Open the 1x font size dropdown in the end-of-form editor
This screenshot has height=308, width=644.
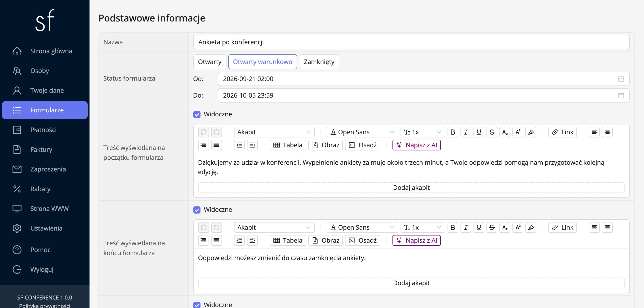(422, 227)
